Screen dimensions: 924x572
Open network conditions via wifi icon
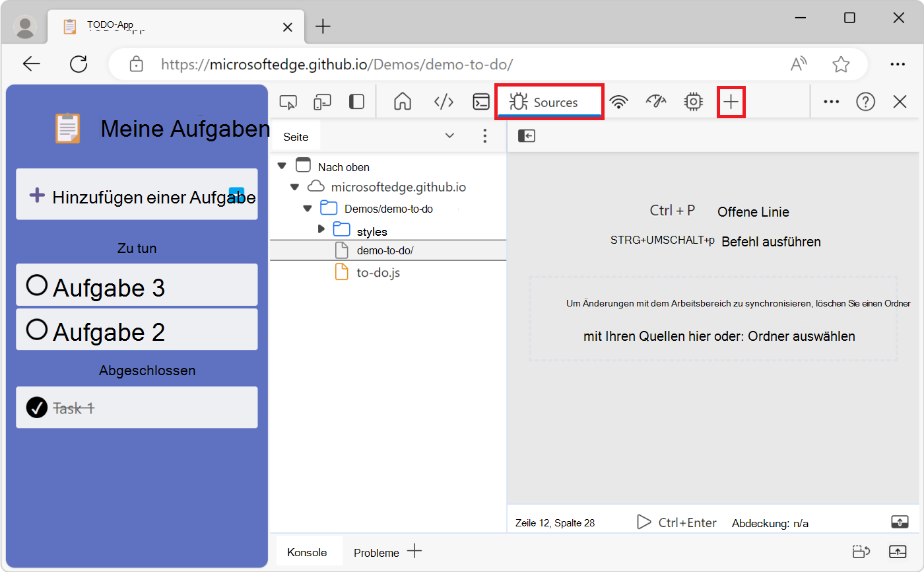pos(619,102)
